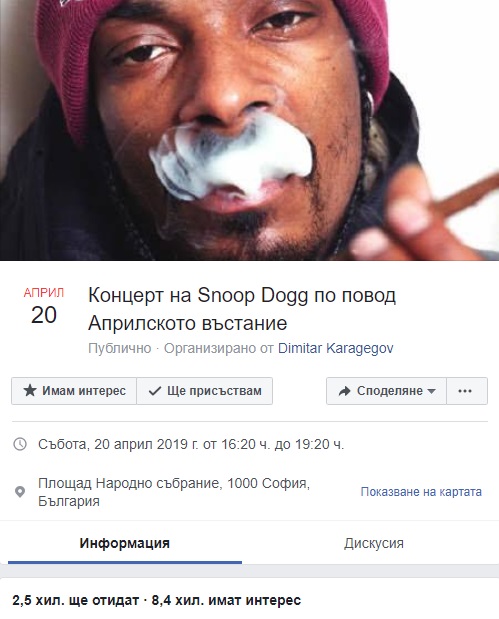Click the star icon on Имам интерес
This screenshot has width=499, height=619.
coord(30,391)
